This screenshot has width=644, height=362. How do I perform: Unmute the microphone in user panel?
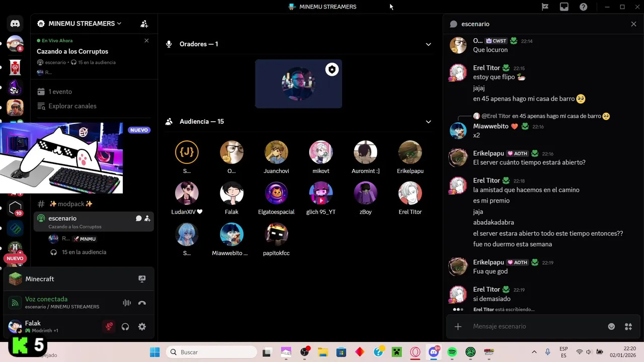coord(109,327)
